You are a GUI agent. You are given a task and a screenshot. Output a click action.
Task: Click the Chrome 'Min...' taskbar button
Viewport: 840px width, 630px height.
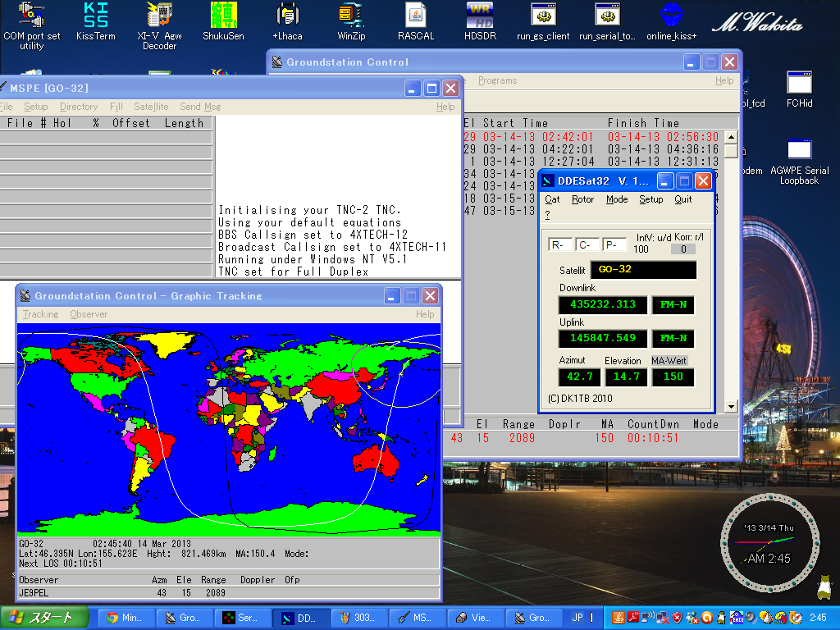(x=126, y=618)
